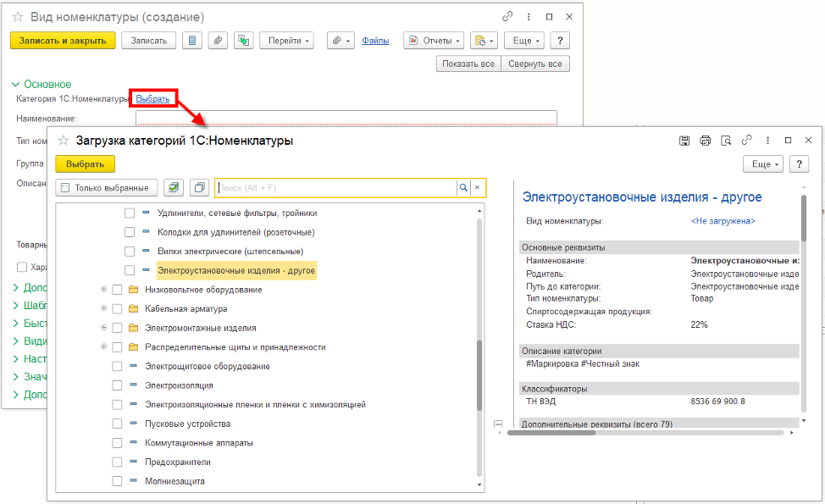
Task: Check Колодки для удлинителей checkbox
Action: (130, 232)
